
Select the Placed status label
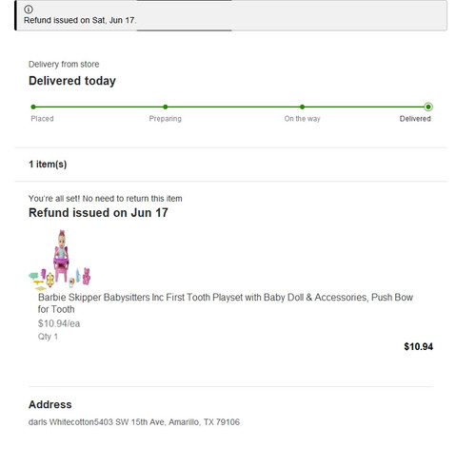click(42, 119)
